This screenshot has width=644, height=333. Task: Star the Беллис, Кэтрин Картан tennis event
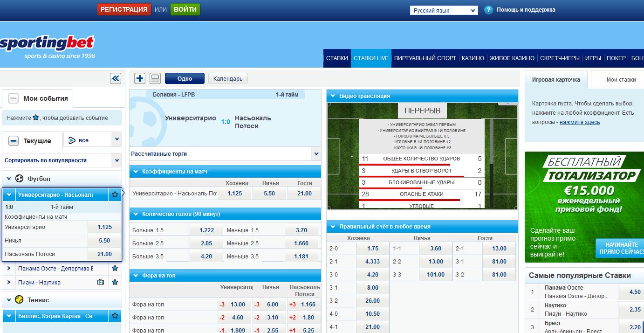tap(115, 316)
